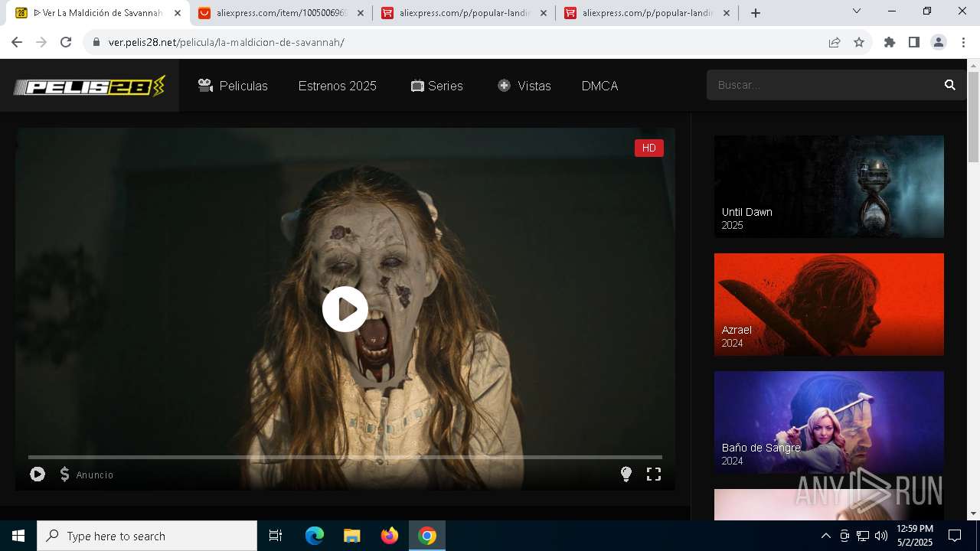Click the Type here to search box
Screen dimensions: 980x551
pos(147,536)
